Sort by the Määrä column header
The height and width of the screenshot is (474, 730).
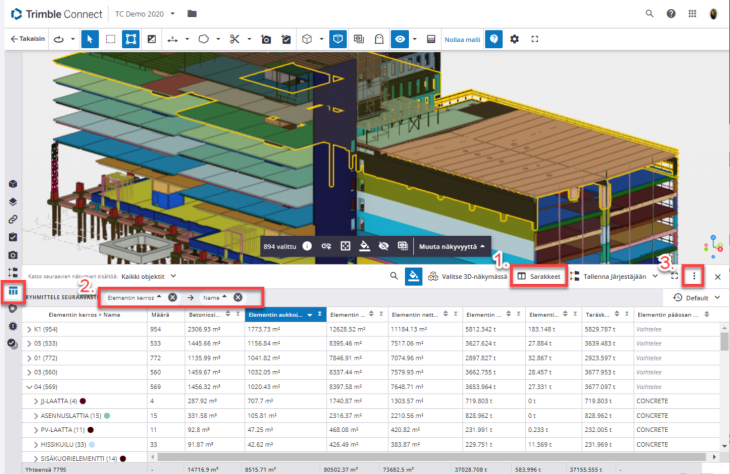click(x=160, y=313)
